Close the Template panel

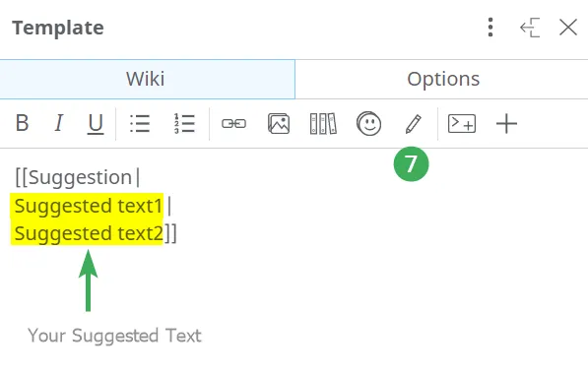click(568, 28)
